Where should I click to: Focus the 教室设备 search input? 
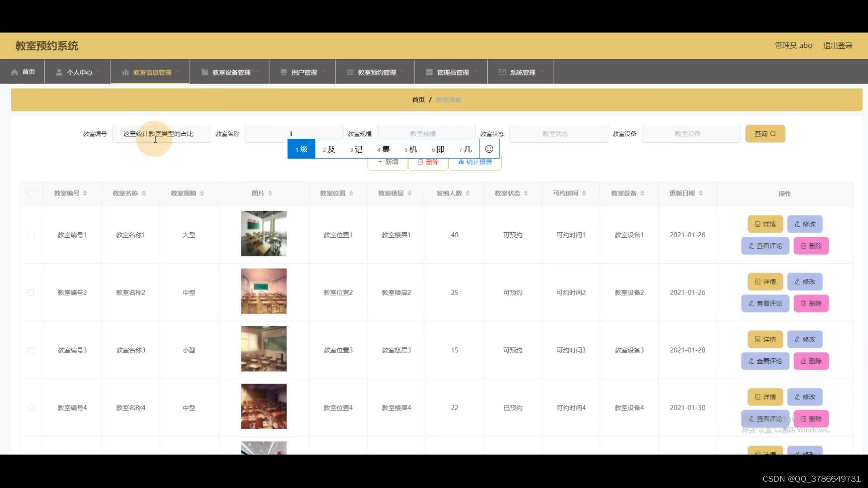point(691,134)
